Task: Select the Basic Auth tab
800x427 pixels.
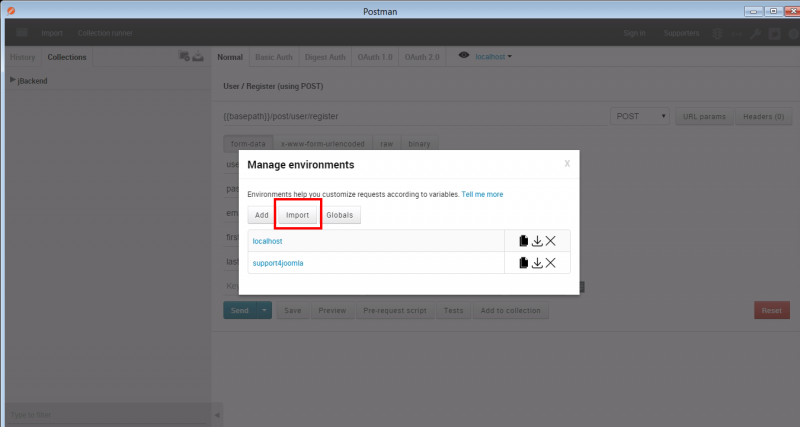Action: pos(274,57)
